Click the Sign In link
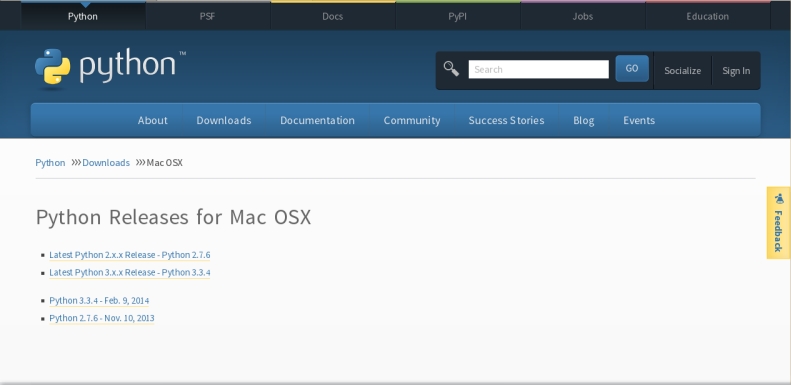791x385 pixels. pyautogui.click(x=736, y=71)
